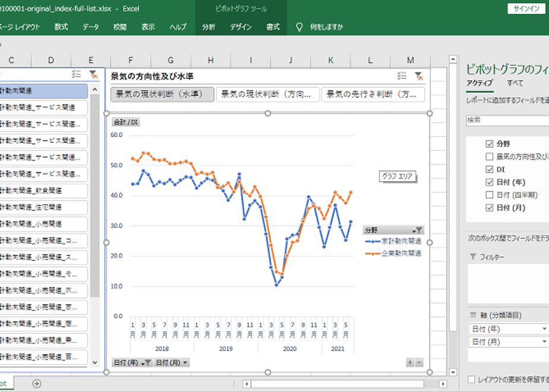Select column header F
Image resolution: width=549 pixels, height=392 pixels.
click(x=131, y=60)
